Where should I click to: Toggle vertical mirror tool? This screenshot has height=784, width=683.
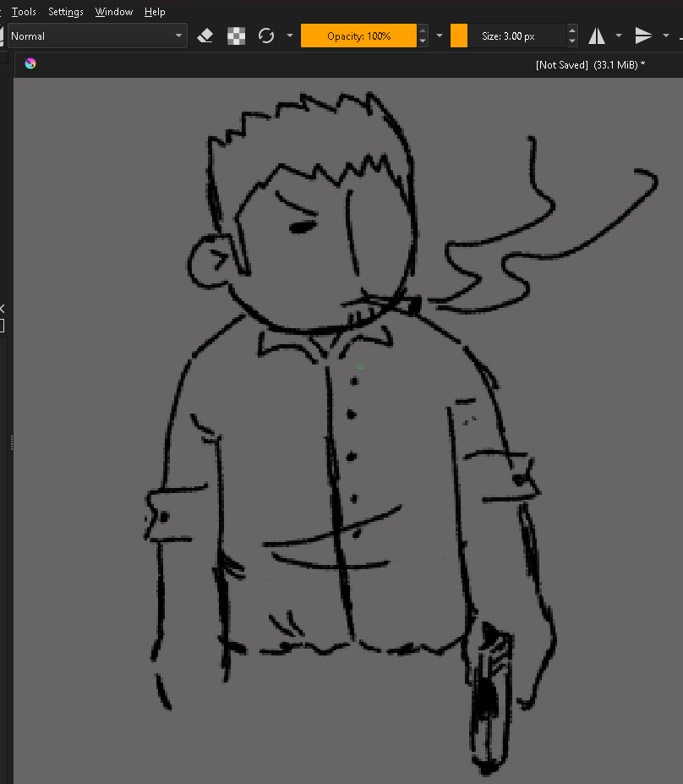[643, 36]
